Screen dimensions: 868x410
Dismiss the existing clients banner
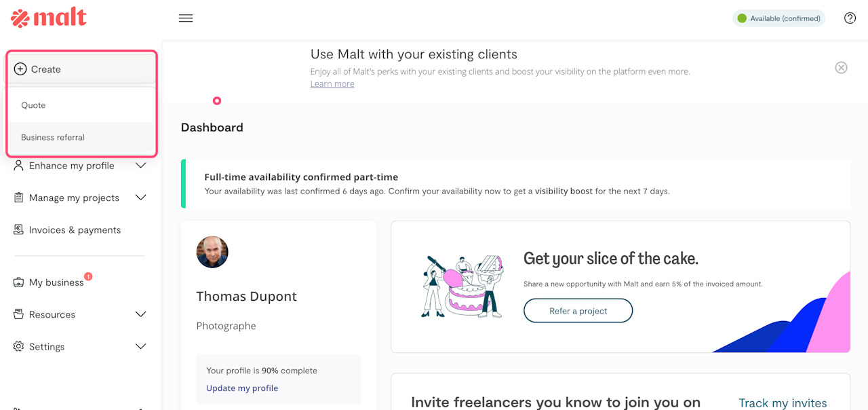tap(841, 68)
